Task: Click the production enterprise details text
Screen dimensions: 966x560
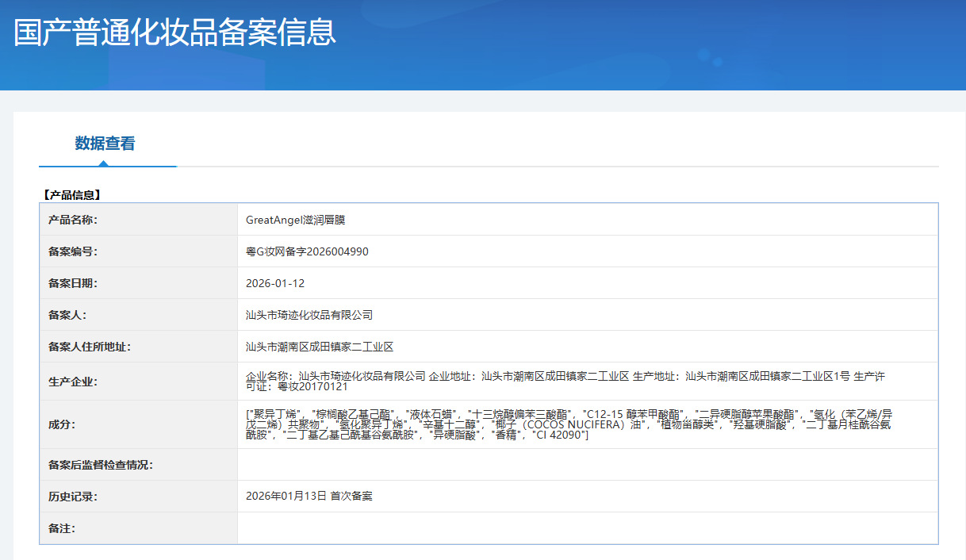Action: (x=565, y=382)
